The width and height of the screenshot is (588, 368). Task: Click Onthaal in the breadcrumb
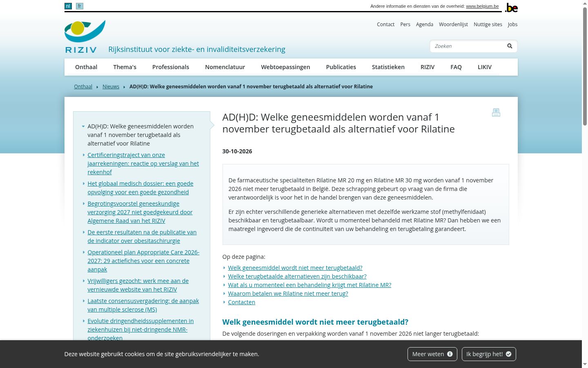pyautogui.click(x=83, y=87)
